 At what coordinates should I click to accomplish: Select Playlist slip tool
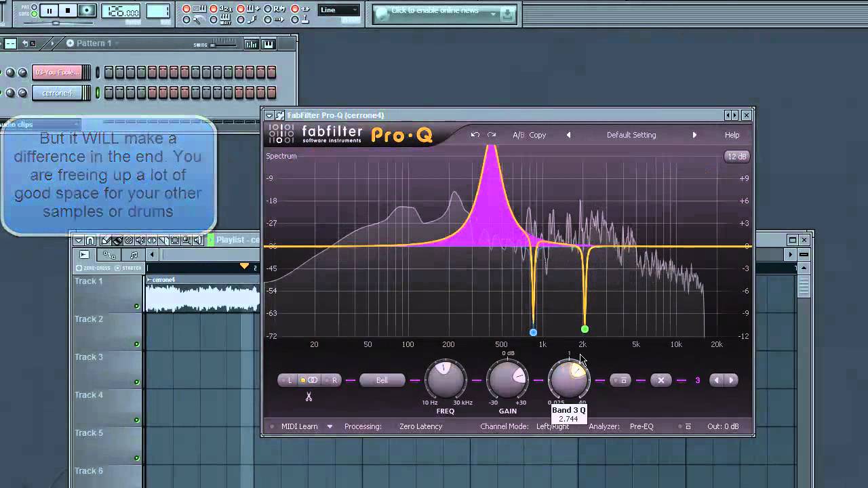tap(151, 241)
